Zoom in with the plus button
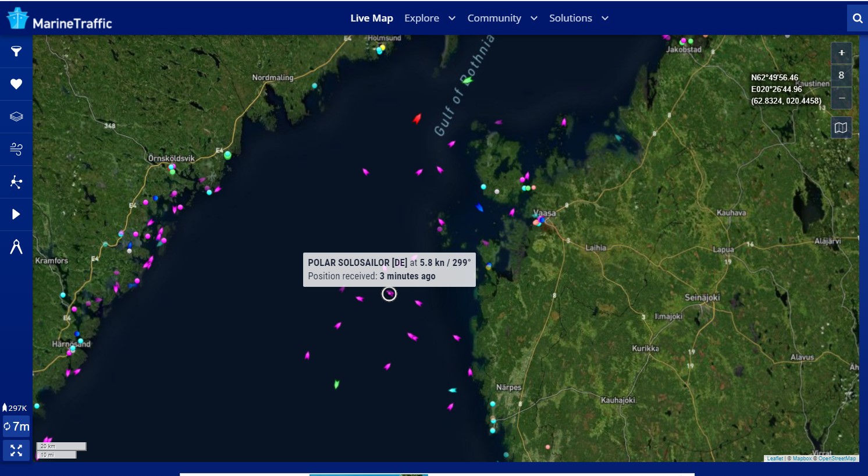 point(841,53)
